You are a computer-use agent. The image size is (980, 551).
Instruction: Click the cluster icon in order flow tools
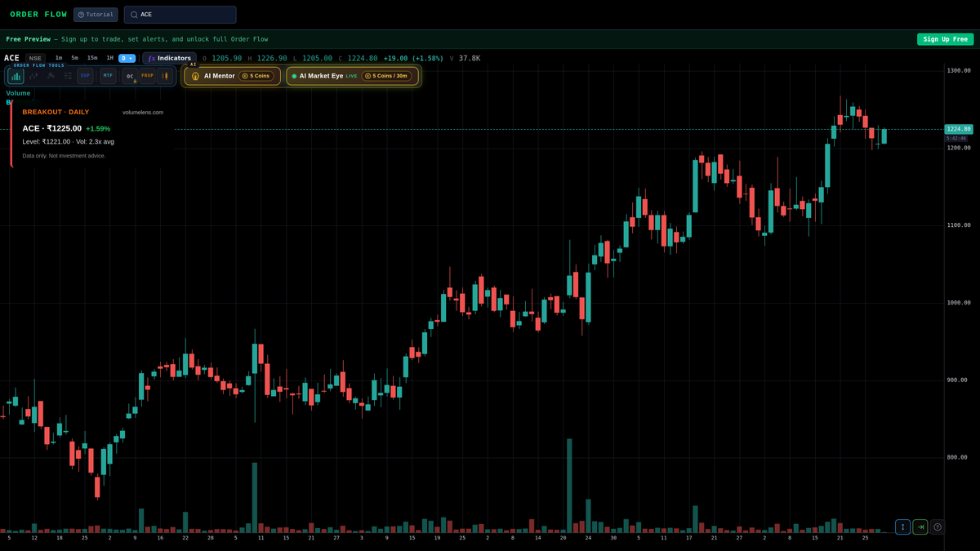coord(51,76)
